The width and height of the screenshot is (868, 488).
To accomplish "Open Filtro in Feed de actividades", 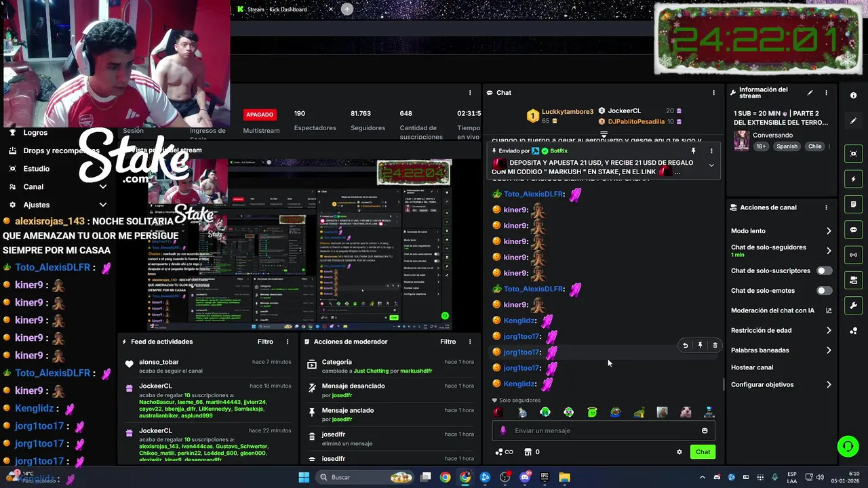I will pyautogui.click(x=265, y=342).
